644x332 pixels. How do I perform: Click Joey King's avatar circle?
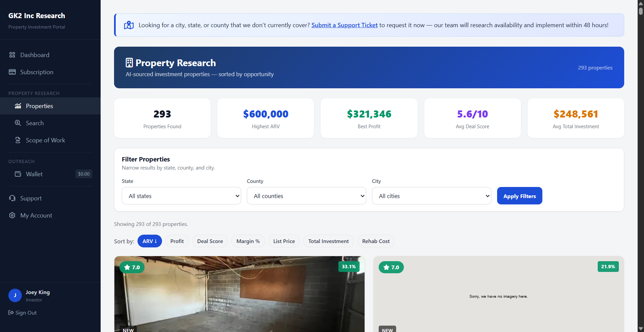pos(15,295)
